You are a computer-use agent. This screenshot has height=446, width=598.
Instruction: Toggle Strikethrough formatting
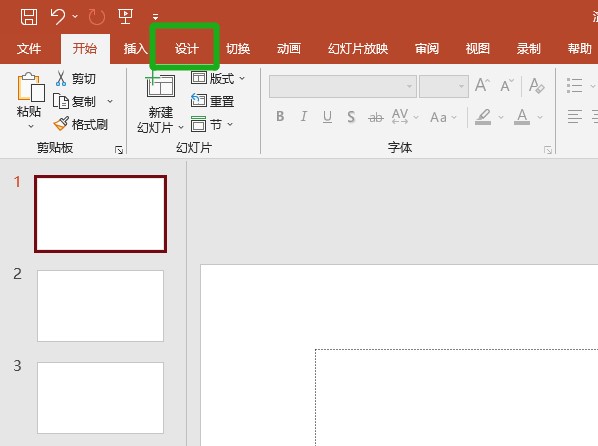click(376, 117)
